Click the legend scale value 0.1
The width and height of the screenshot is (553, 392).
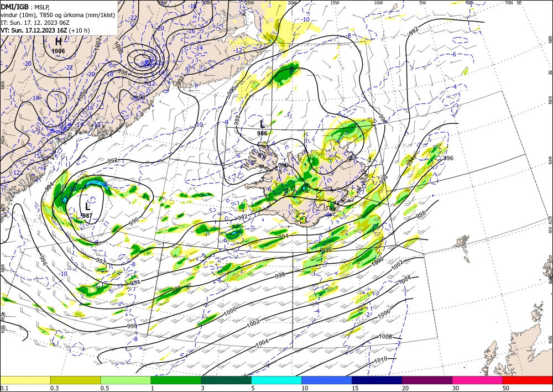click(3, 388)
